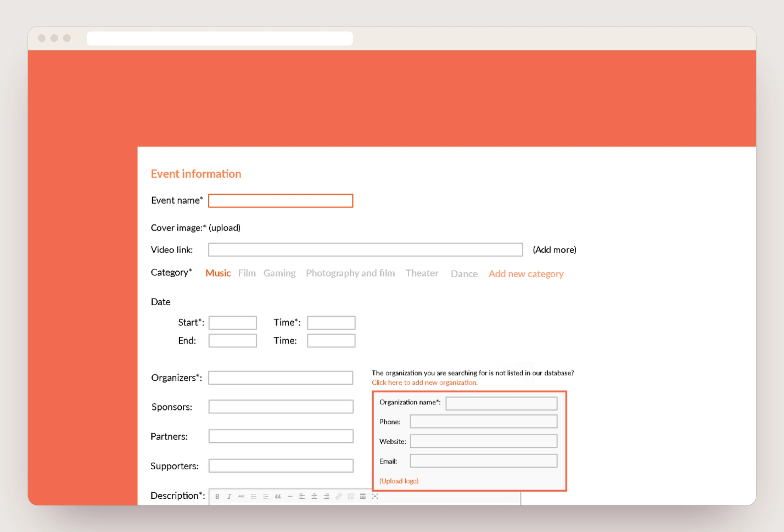Click here to add new organization link
This screenshot has width=784, height=532.
pos(425,383)
